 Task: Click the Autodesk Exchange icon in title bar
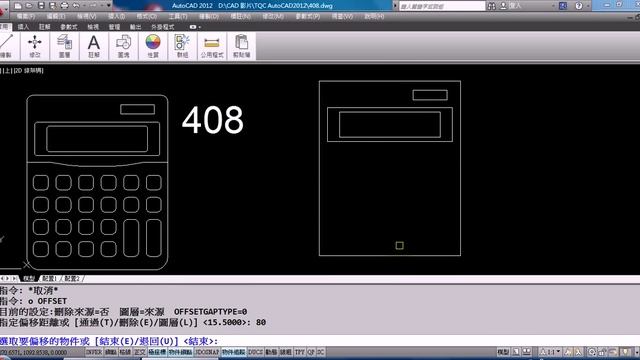563,6
